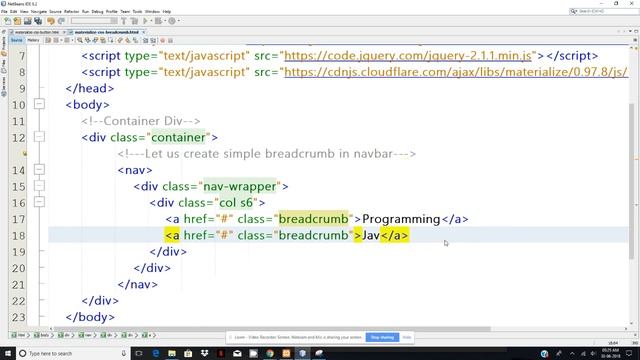Screen dimensions: 640x360
Task: Click the Windows Start button
Action: 8,353
